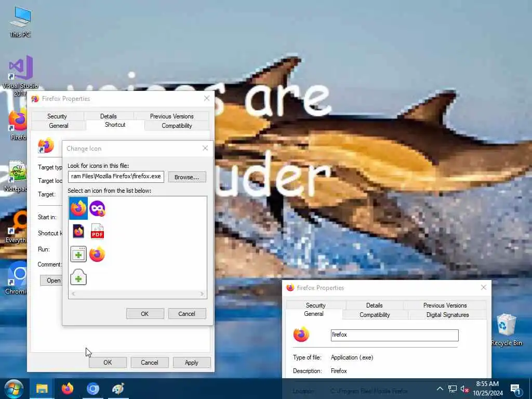Click Browse... in Change Icon dialog
Image resolution: width=532 pixels, height=399 pixels.
click(x=187, y=177)
